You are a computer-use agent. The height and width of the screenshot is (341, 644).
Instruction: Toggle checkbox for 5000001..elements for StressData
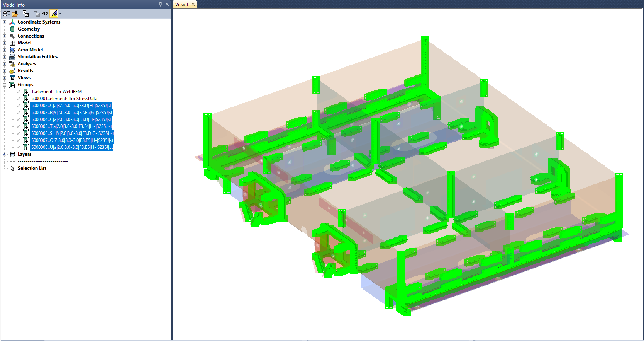point(19,99)
